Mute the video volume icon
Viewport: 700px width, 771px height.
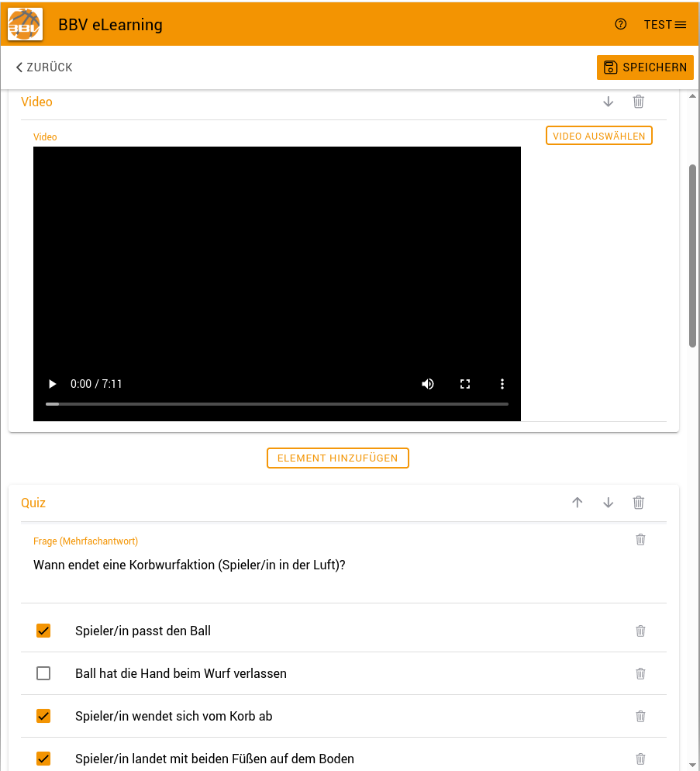428,384
